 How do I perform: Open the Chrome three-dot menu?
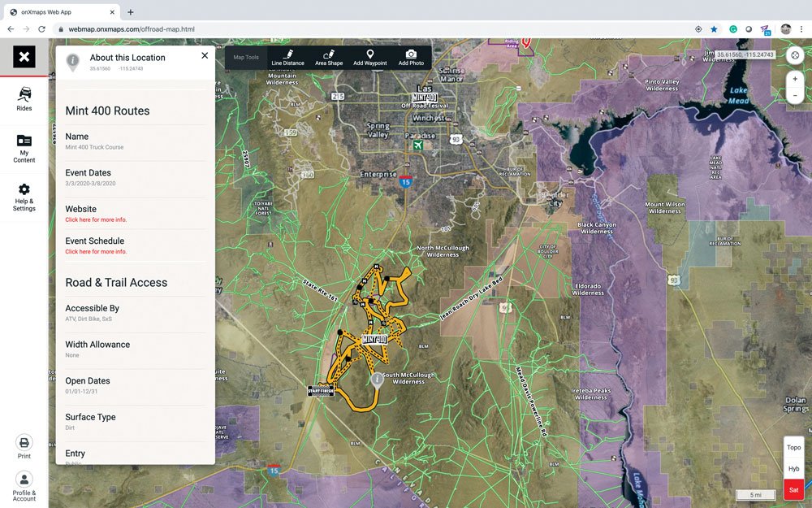[x=801, y=29]
